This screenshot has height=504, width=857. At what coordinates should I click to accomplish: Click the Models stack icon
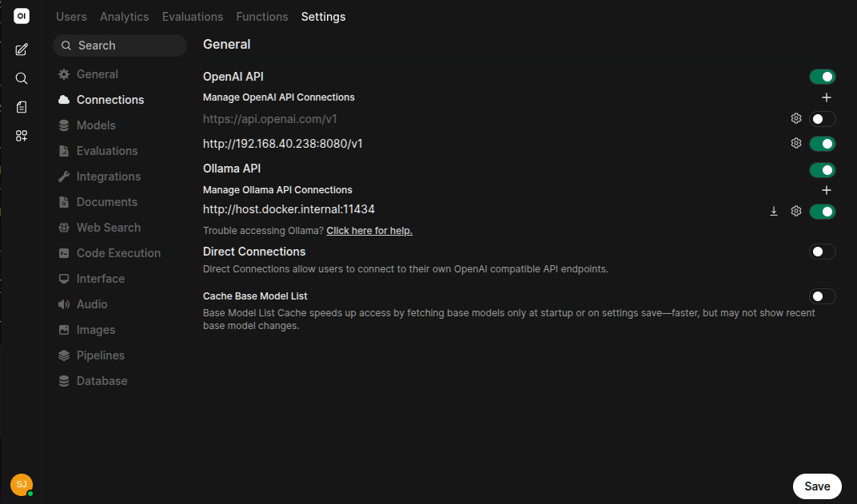tap(64, 125)
